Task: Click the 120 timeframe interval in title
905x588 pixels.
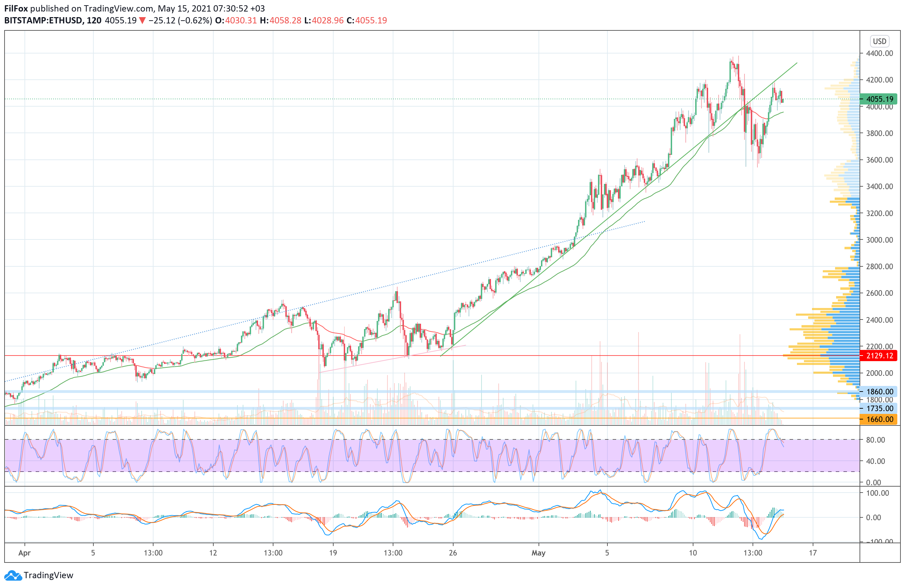Action: [x=94, y=21]
